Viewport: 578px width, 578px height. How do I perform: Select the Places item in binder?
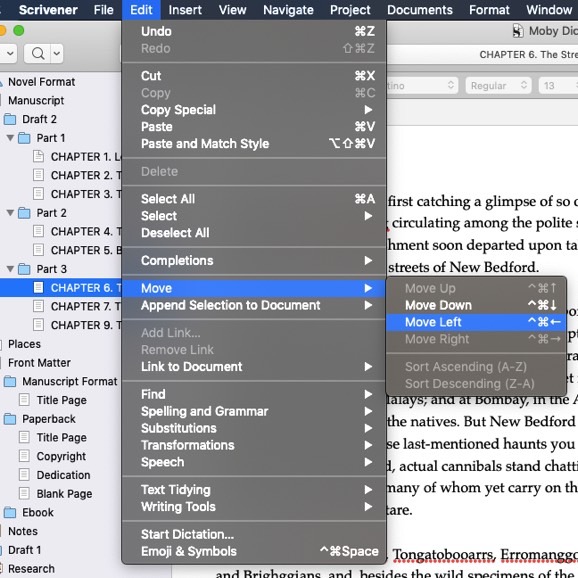[x=24, y=344]
